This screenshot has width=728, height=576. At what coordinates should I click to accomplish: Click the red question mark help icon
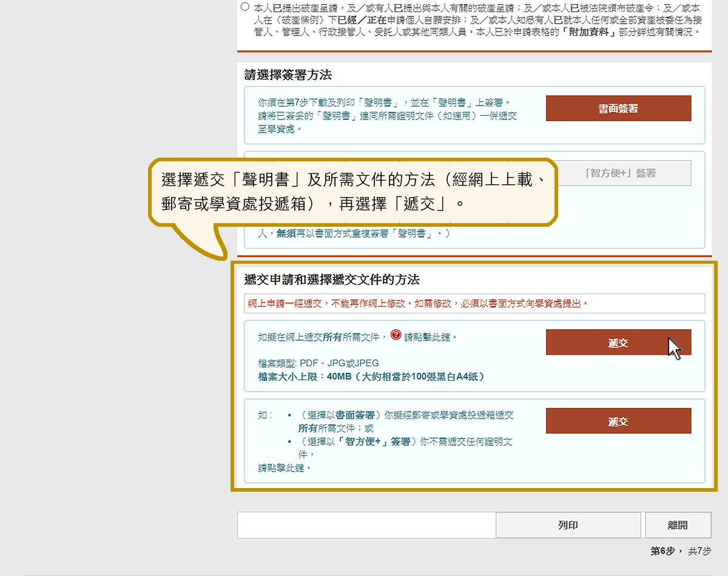[396, 335]
